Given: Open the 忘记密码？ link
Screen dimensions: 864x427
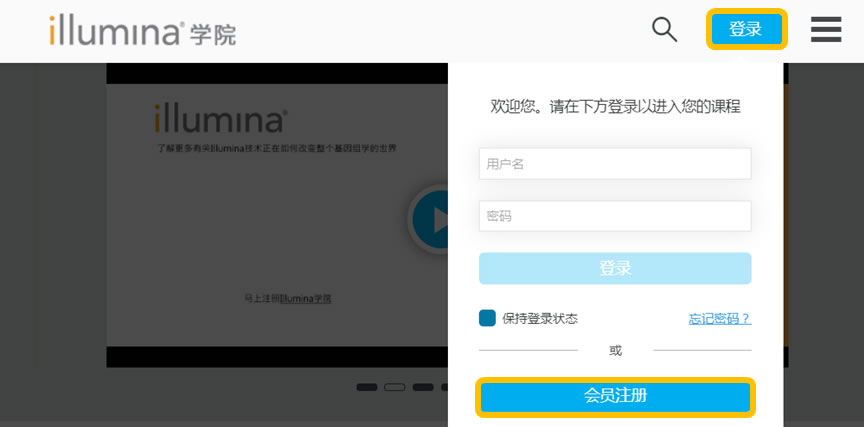Looking at the screenshot, I should [719, 318].
